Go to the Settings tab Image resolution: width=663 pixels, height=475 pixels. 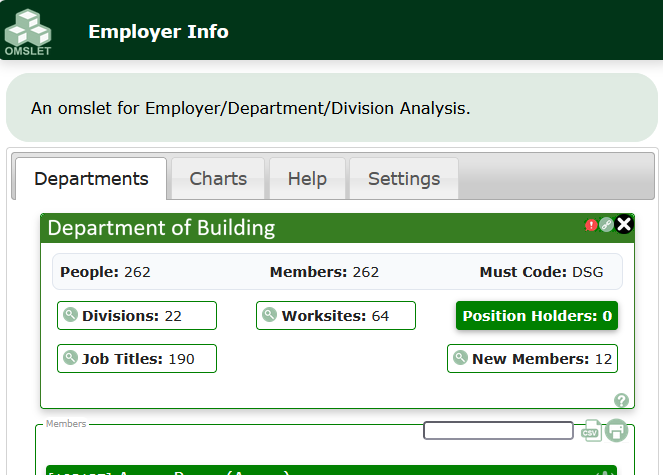404,179
